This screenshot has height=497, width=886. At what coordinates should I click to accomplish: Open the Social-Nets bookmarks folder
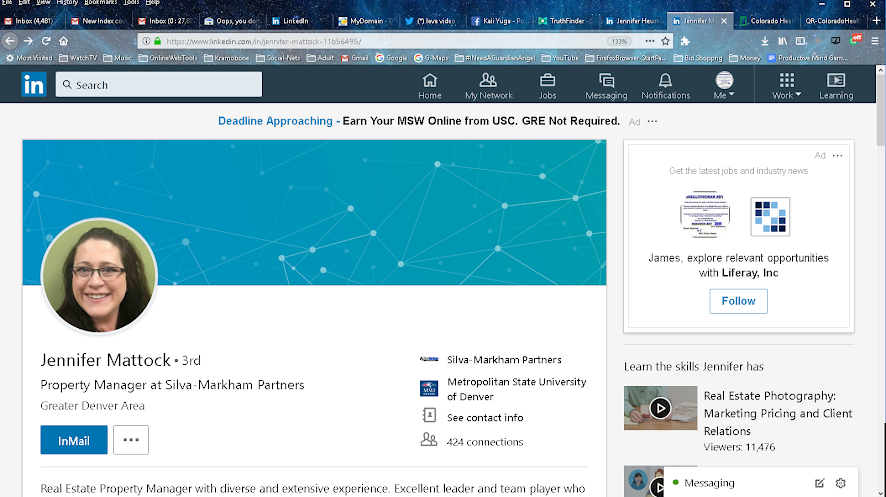(x=278, y=58)
